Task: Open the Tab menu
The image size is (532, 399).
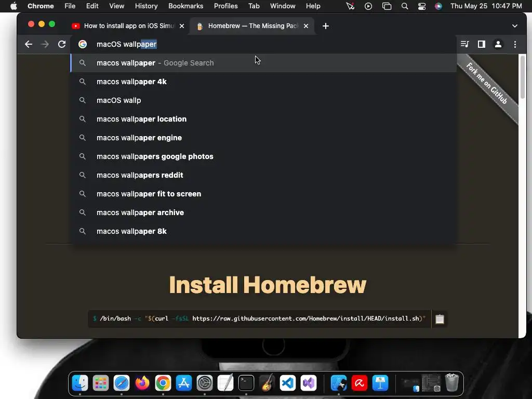Action: pyautogui.click(x=254, y=6)
